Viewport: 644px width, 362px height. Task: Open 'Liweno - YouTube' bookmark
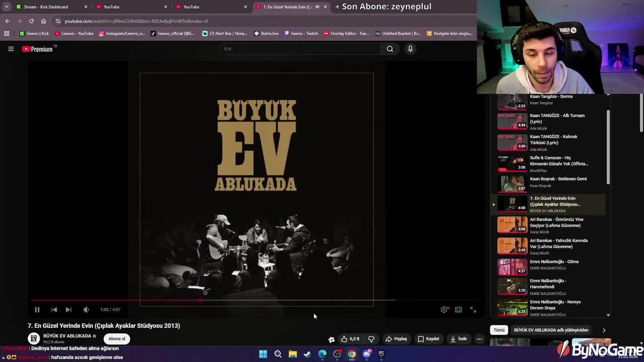tap(74, 34)
